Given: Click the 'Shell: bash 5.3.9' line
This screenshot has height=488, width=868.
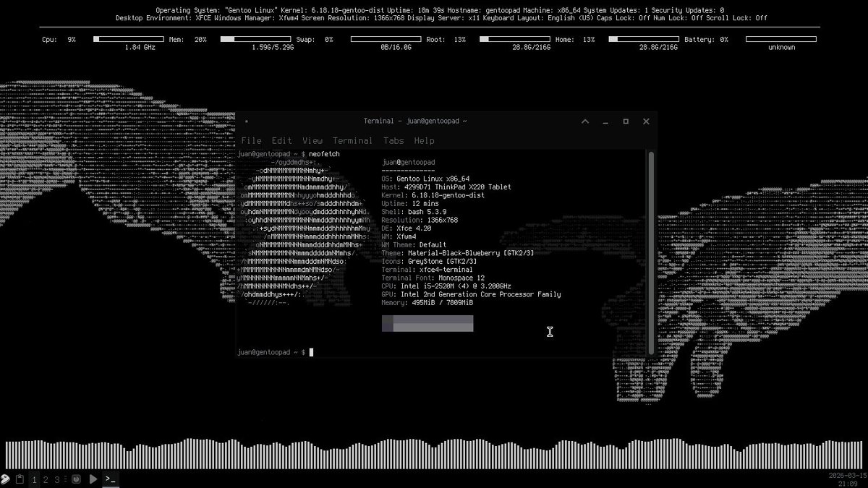Looking at the screenshot, I should click(x=415, y=212).
